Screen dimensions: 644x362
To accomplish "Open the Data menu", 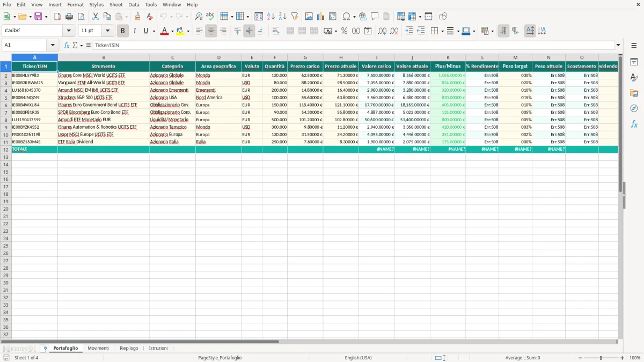I will coord(134,4).
